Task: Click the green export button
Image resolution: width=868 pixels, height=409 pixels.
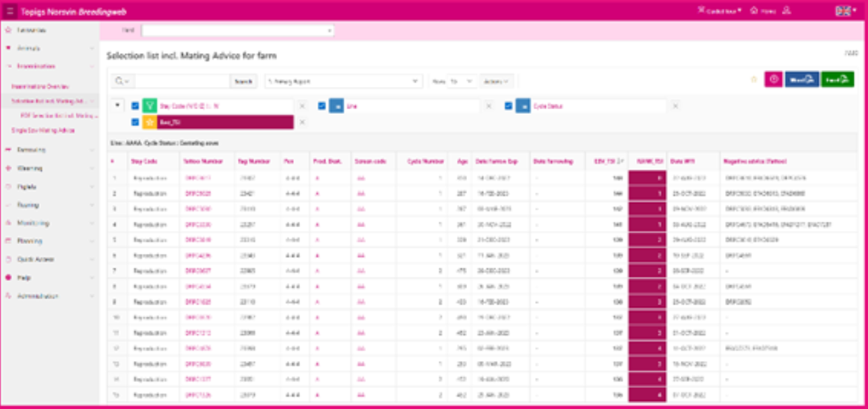Action: click(838, 80)
